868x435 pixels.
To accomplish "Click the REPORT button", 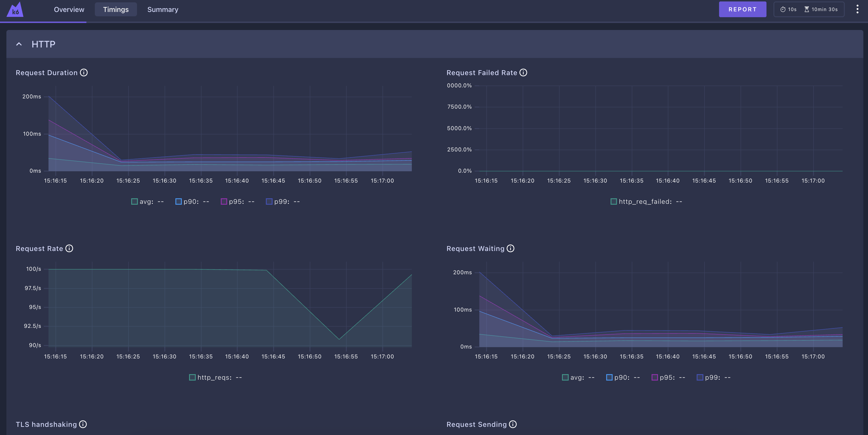I will 742,9.
